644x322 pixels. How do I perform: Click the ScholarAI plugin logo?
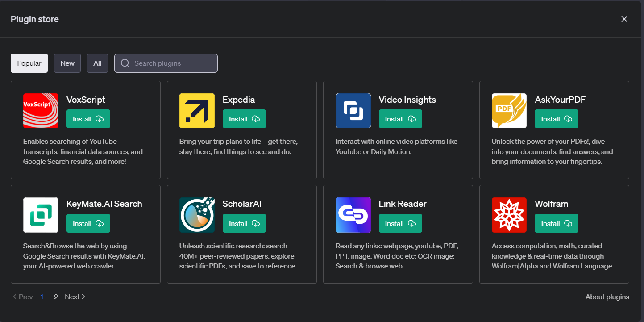[197, 215]
